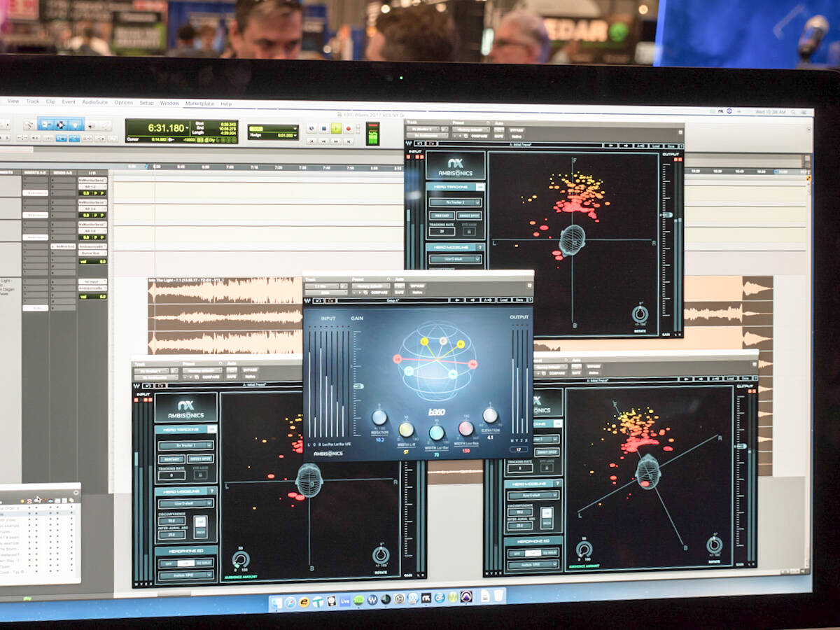
Task: Click SWEET SPOT in the top Nx Ambisonics window
Action: pos(470,216)
